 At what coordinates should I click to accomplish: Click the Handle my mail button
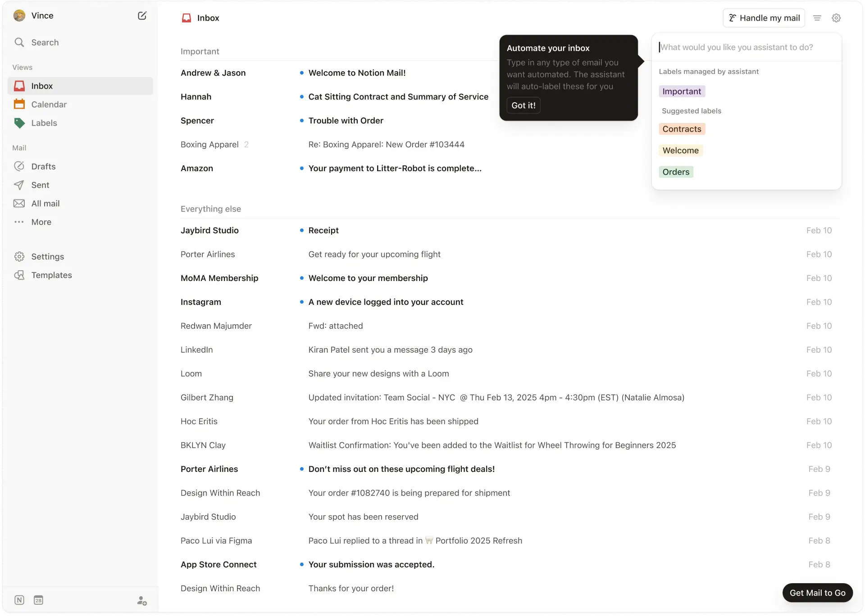[x=764, y=18]
